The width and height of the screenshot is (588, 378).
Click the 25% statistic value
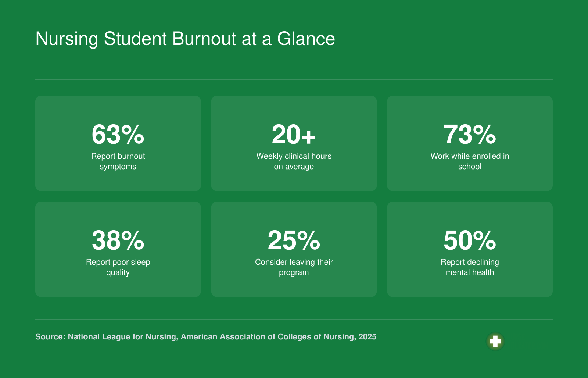click(x=294, y=240)
